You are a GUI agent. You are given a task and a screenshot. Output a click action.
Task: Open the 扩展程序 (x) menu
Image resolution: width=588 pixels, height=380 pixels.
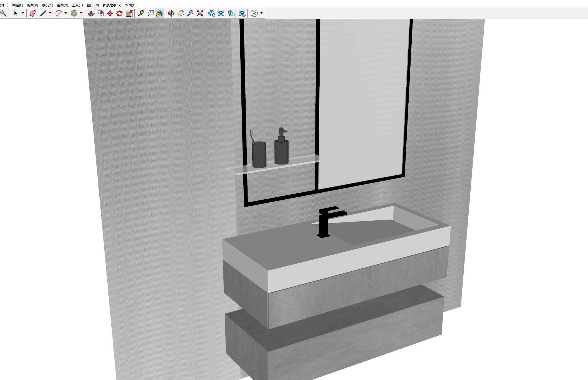point(112,5)
